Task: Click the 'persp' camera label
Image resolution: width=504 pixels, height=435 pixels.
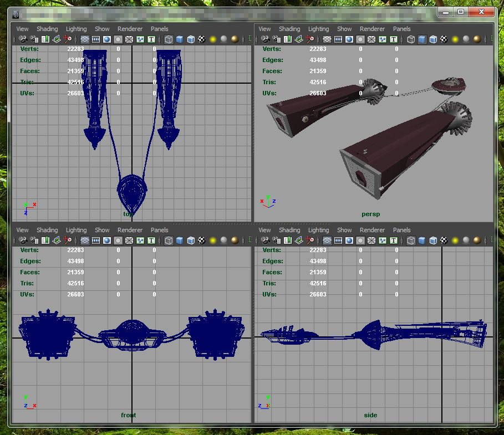Action: (x=370, y=214)
